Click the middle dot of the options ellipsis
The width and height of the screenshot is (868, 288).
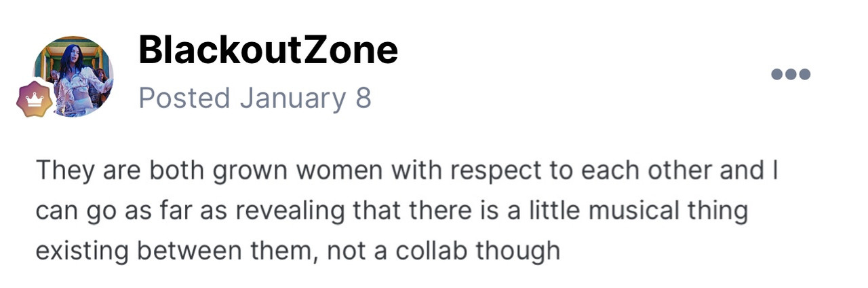tap(791, 74)
